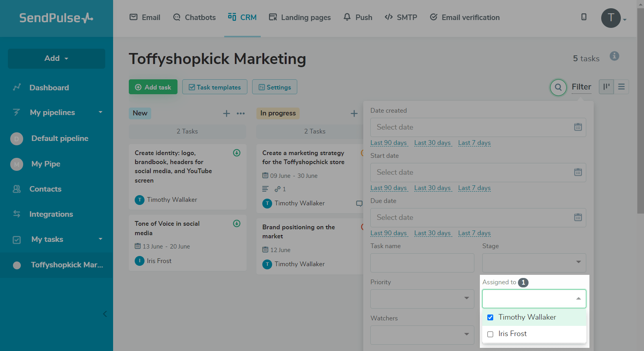644x351 pixels.
Task: Click the Filter link
Action: 581,87
